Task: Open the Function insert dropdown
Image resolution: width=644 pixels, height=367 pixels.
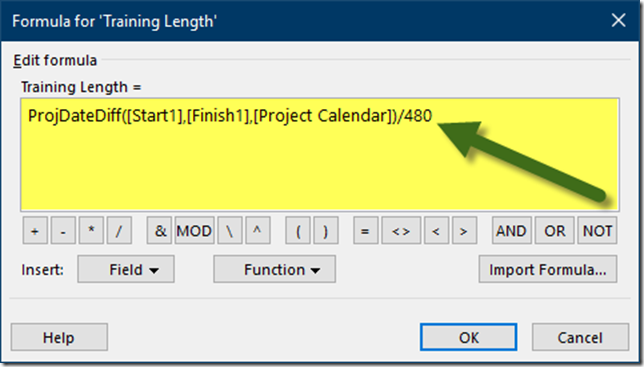Action: tap(274, 269)
